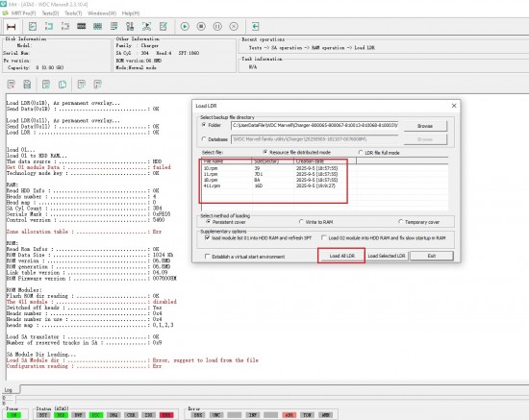Pause the task with the pause button
This screenshot has width=529, height=420.
coord(217,26)
